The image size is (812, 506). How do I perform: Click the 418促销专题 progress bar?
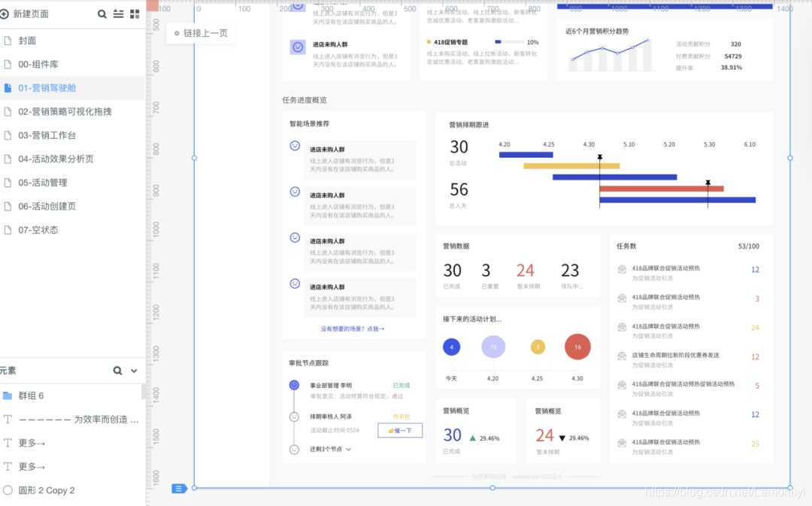point(508,42)
